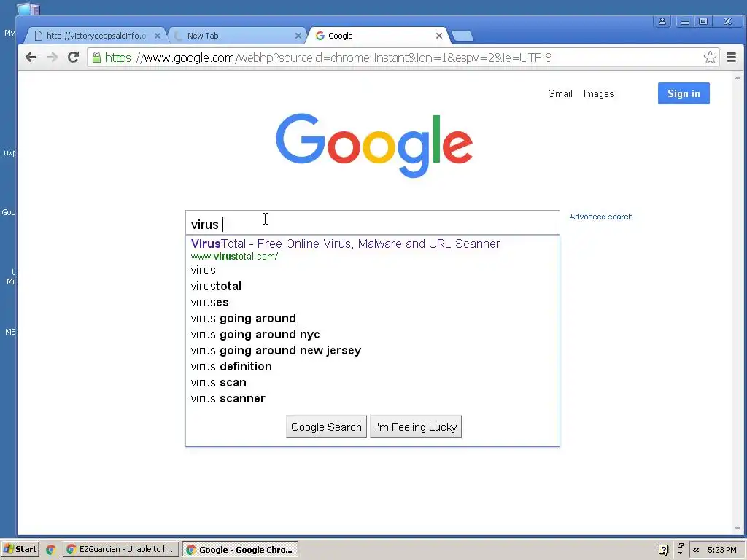
Task: Switch to the New Tab tab
Action: pos(236,36)
